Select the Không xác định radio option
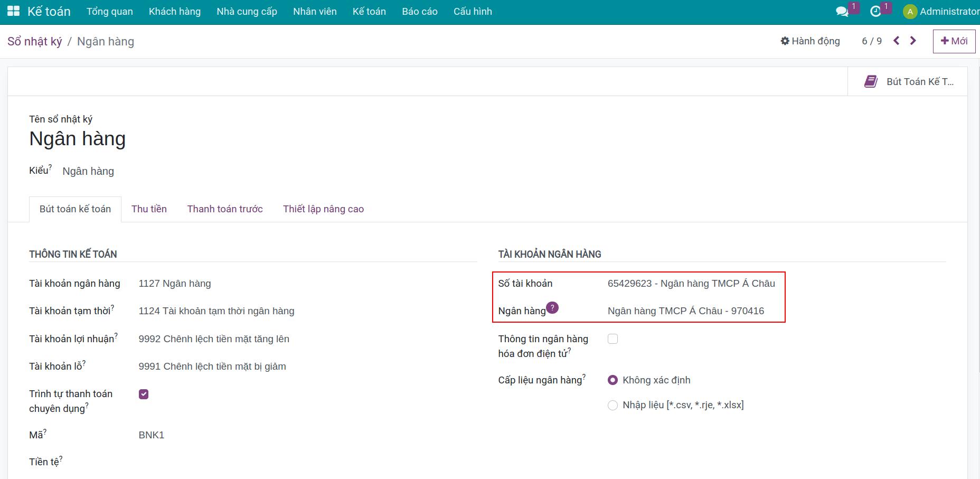Screen dimensions: 980x479 [612, 380]
